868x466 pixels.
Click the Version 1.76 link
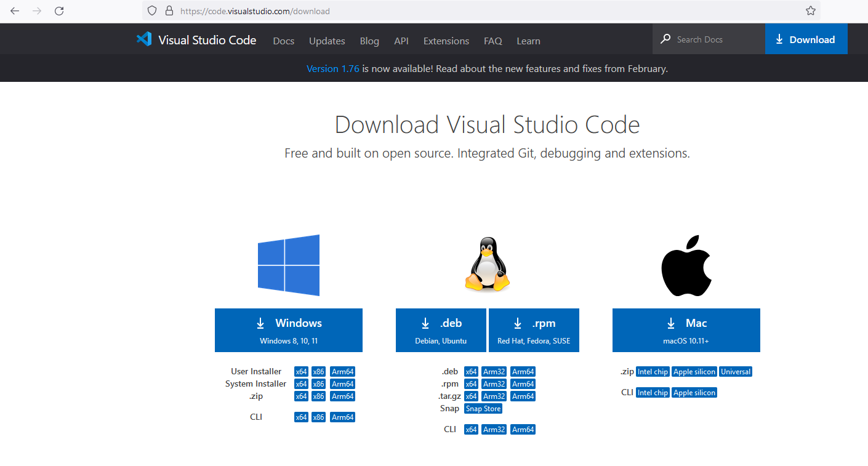[333, 68]
